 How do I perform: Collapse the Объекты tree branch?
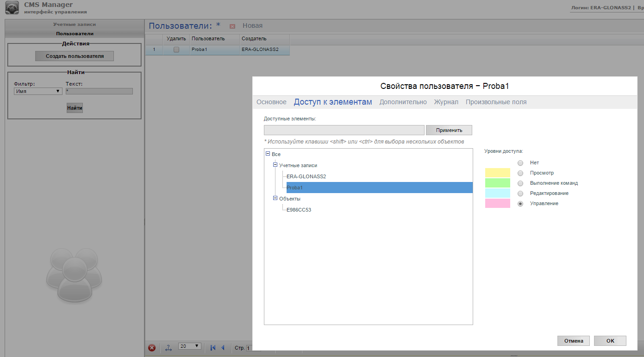[275, 198]
